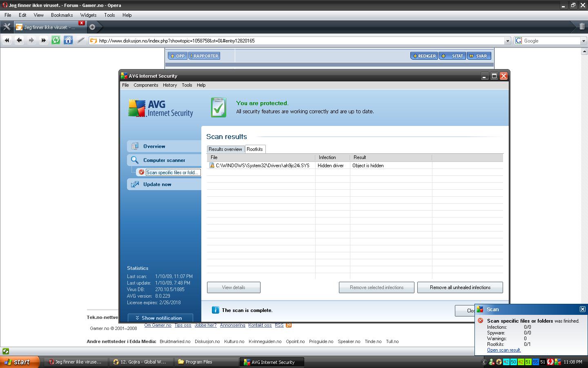
Task: Click the SVAR reply button
Action: pos(479,56)
